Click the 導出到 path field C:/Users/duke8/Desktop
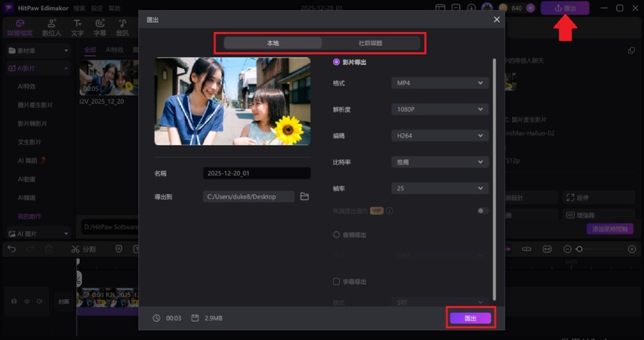Image resolution: width=644 pixels, height=340 pixels. (x=248, y=196)
